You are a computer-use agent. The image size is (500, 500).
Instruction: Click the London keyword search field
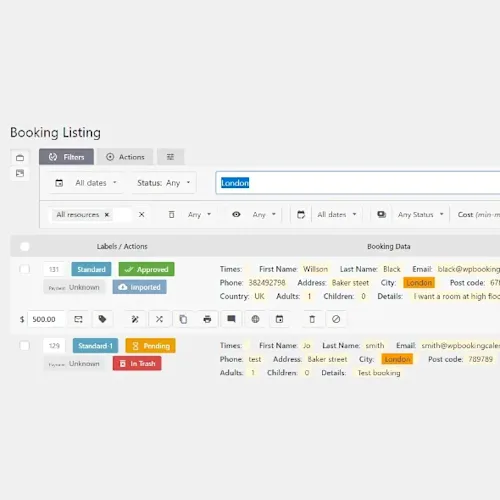pyautogui.click(x=358, y=183)
